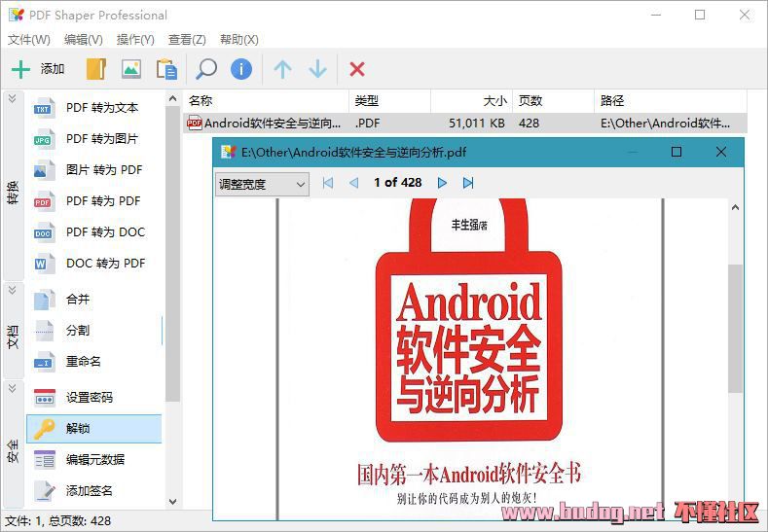Click the 文件: 1, 总页数: 428 status text
The height and width of the screenshot is (532, 768).
coord(57,520)
